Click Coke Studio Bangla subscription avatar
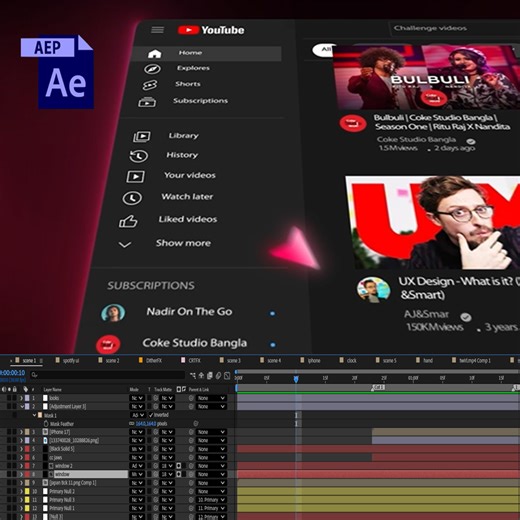Image resolution: width=520 pixels, height=520 pixels. click(108, 344)
